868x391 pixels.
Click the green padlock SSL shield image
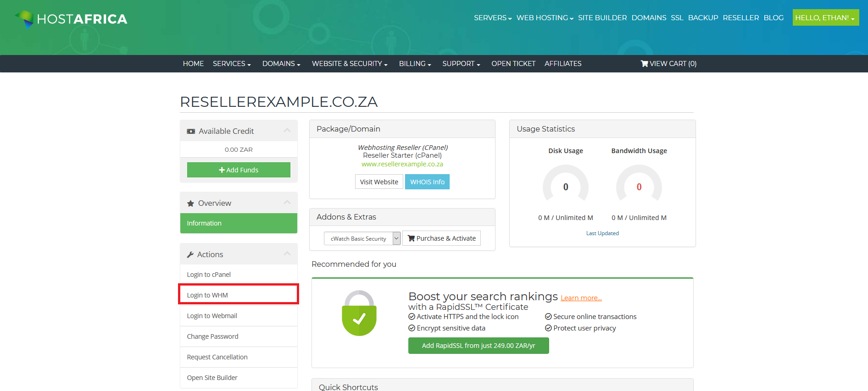pos(359,313)
